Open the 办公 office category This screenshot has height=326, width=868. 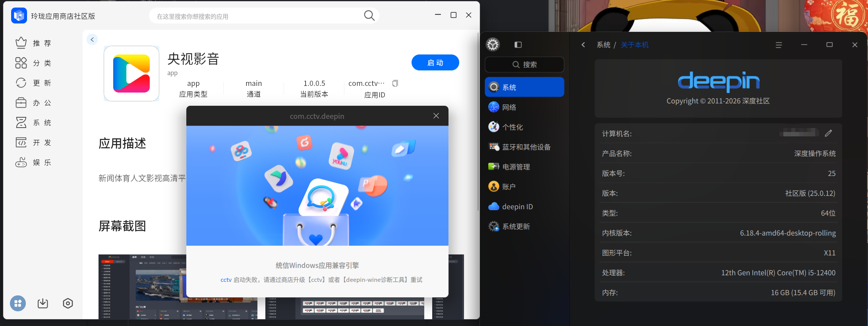(x=35, y=103)
